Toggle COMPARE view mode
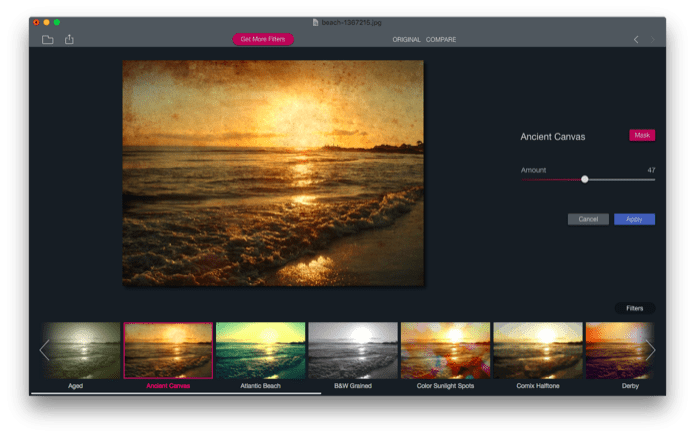This screenshot has width=695, height=437. pos(441,39)
